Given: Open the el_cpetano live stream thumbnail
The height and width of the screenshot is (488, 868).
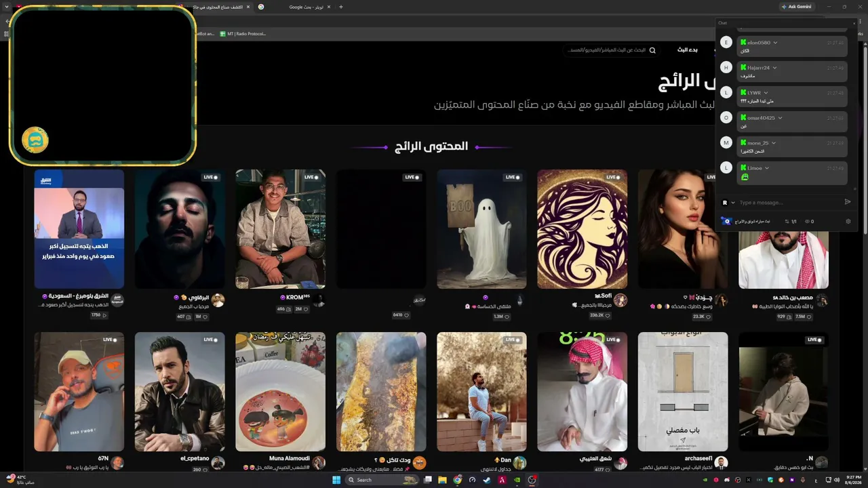Looking at the screenshot, I should pyautogui.click(x=180, y=392).
